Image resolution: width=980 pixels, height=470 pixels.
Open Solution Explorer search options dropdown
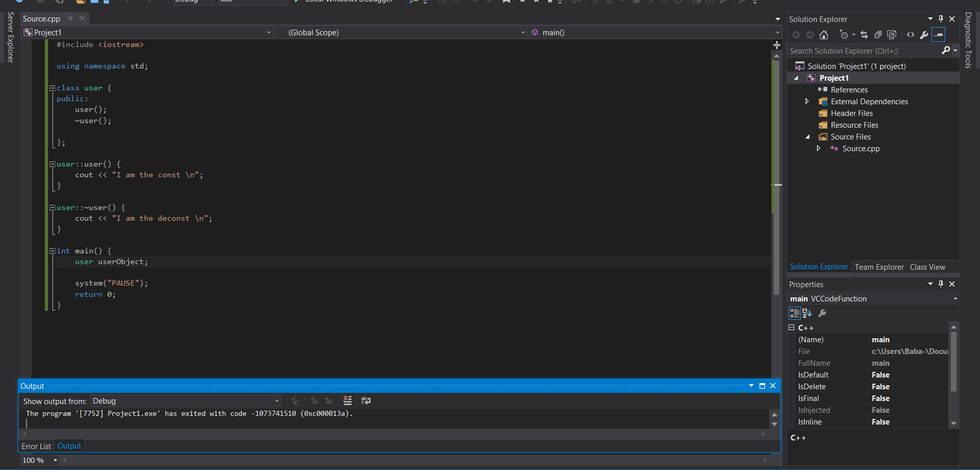point(955,50)
